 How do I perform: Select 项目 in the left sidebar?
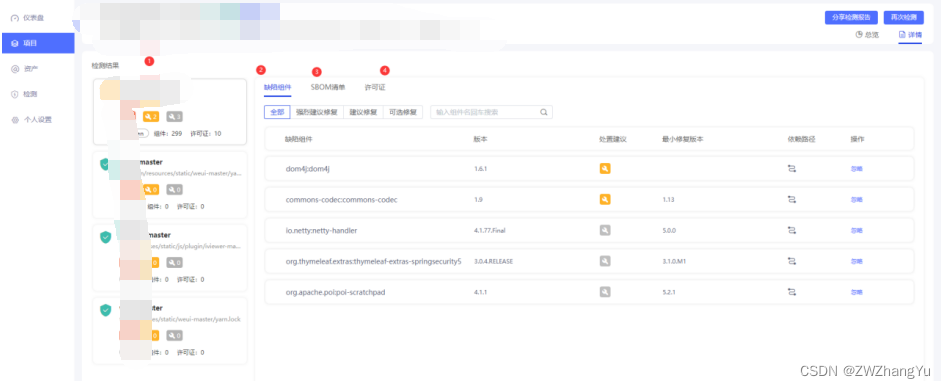pos(37,43)
